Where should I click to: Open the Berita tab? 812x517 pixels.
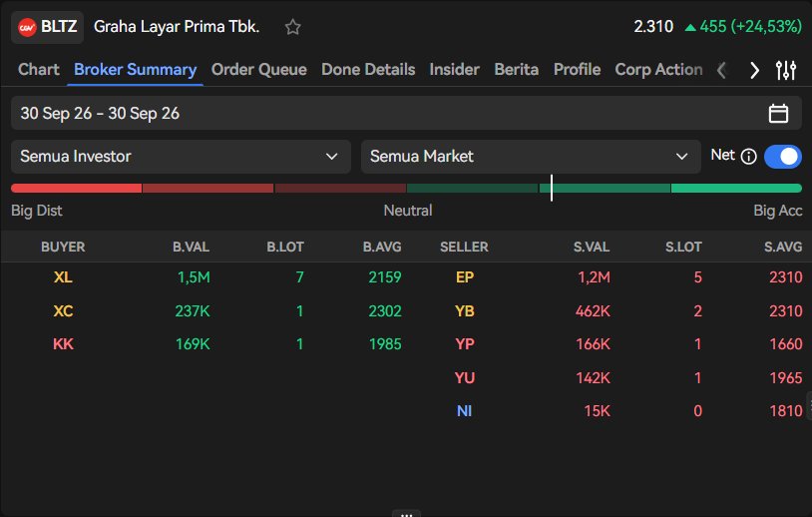517,70
